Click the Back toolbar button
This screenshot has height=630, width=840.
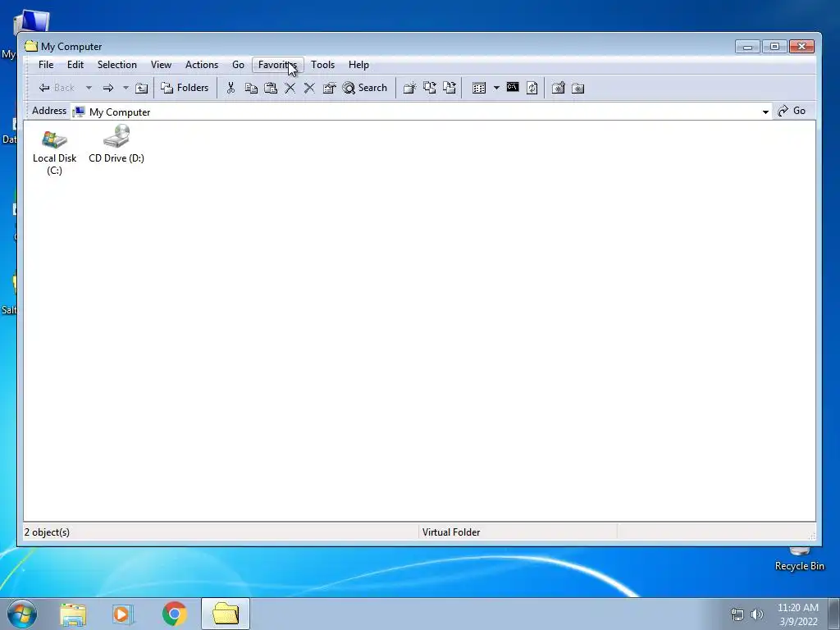(57, 88)
